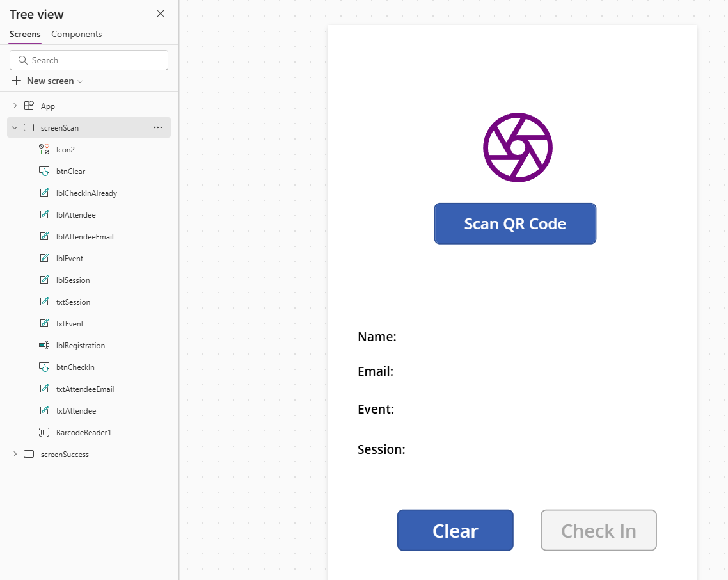
Task: Open the New screen dropdown arrow
Action: click(x=80, y=81)
